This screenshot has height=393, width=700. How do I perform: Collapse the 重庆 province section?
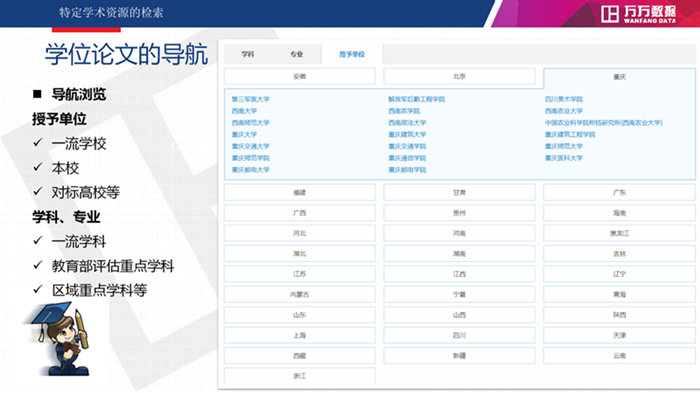point(619,77)
